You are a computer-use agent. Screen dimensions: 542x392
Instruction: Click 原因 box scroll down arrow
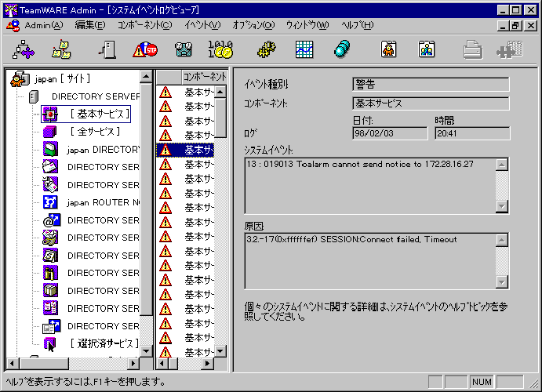click(502, 281)
